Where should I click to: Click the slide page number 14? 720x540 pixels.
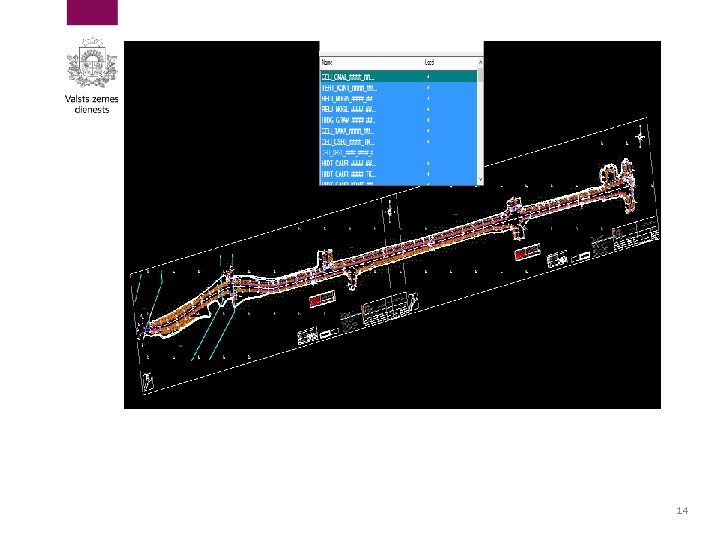pos(682,511)
